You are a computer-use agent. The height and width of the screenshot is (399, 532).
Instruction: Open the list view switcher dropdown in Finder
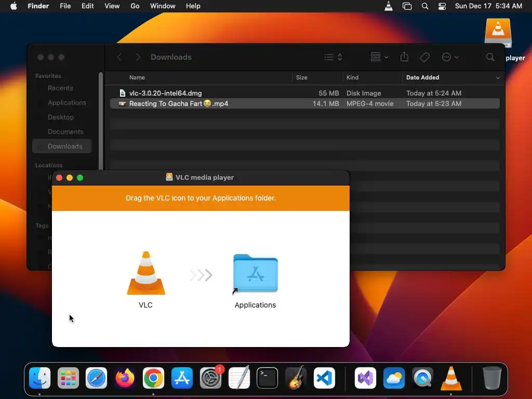pyautogui.click(x=333, y=57)
